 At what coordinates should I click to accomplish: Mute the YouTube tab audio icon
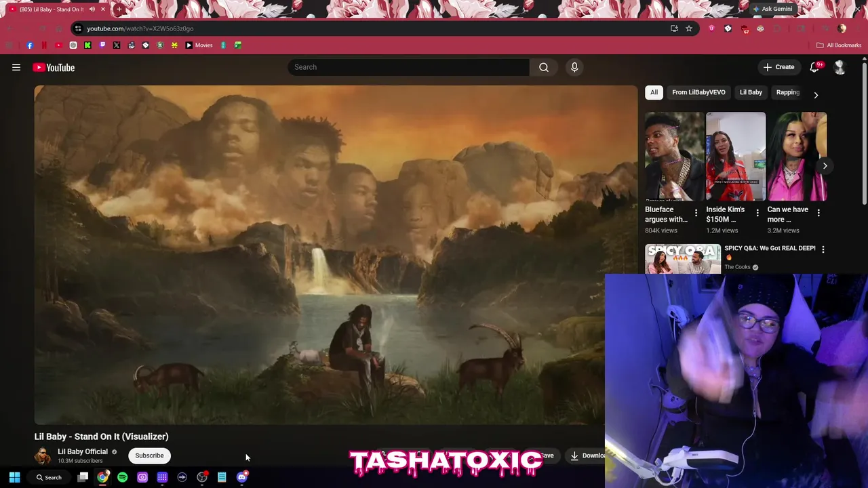tap(92, 9)
